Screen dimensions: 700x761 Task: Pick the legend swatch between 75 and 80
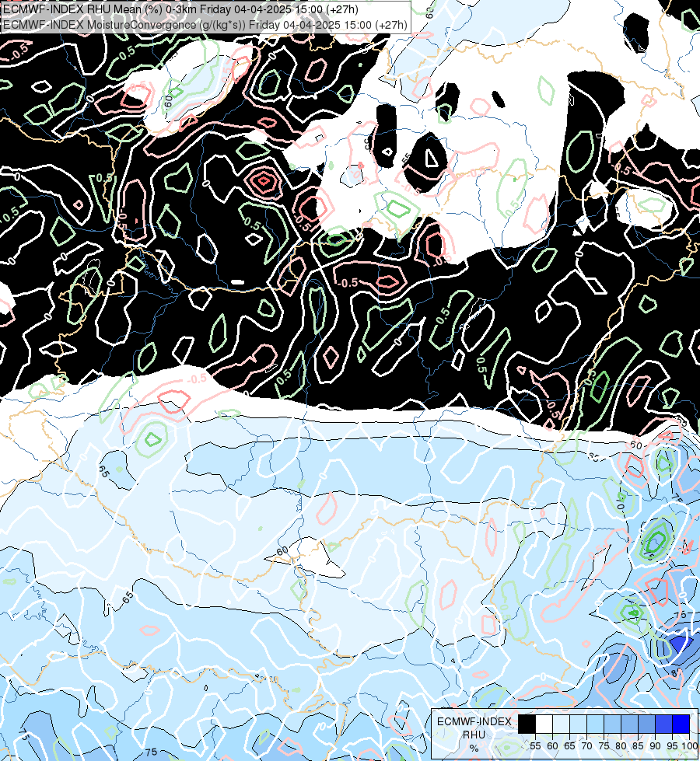613,724
